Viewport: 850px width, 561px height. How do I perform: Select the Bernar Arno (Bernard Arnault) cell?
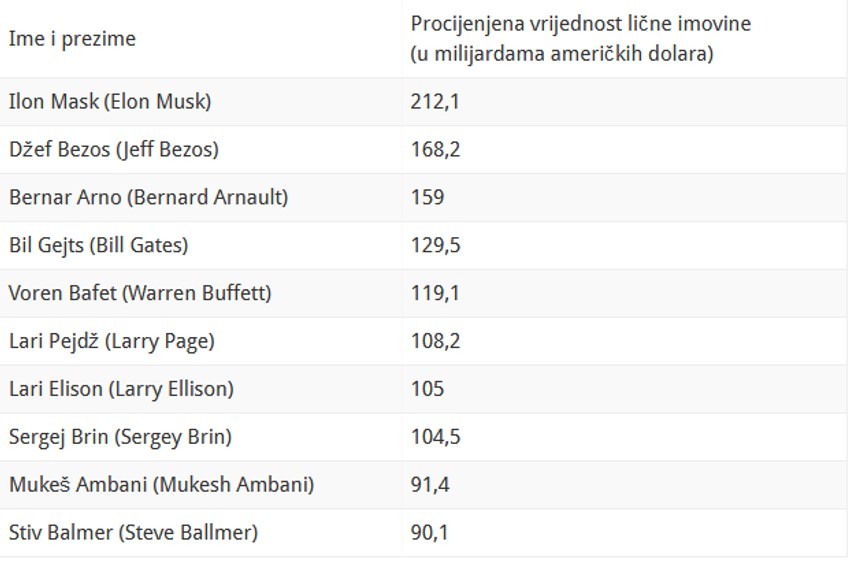coord(148,197)
